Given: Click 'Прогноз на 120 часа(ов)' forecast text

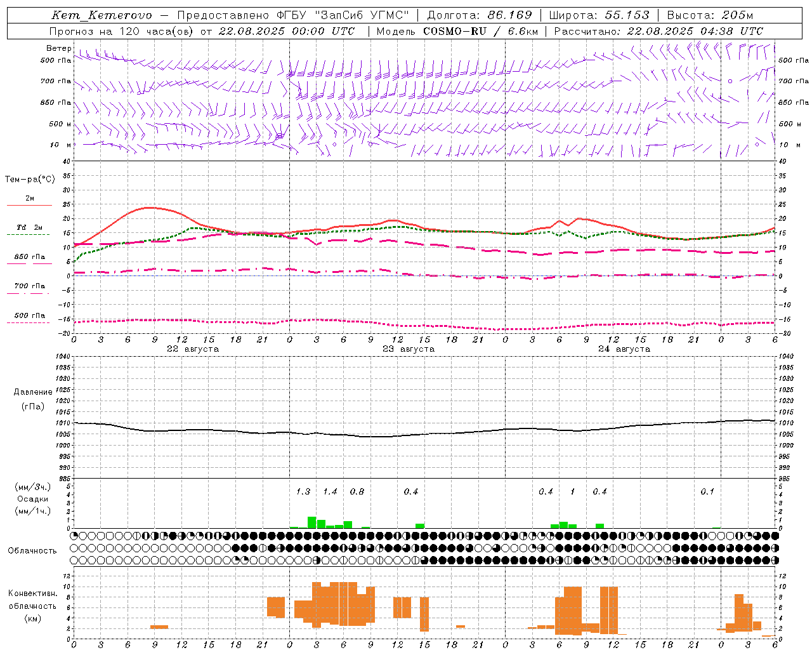Looking at the screenshot, I should click(122, 31).
